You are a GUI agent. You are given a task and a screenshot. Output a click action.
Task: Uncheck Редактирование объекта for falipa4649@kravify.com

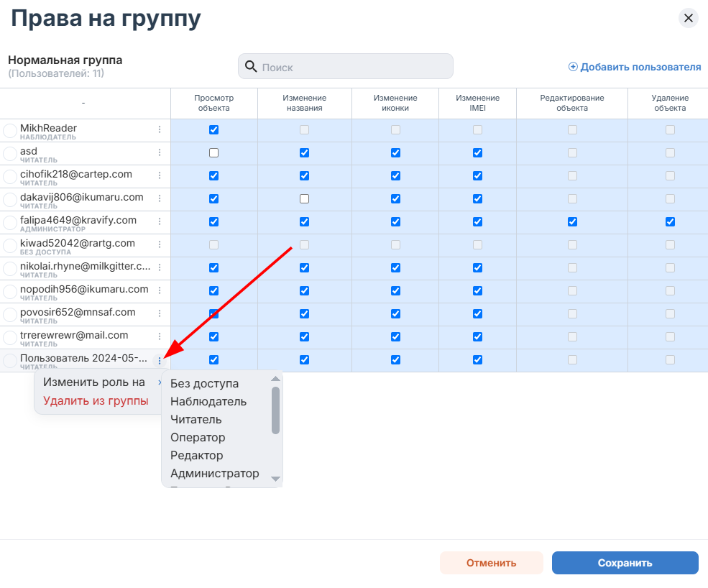click(573, 221)
